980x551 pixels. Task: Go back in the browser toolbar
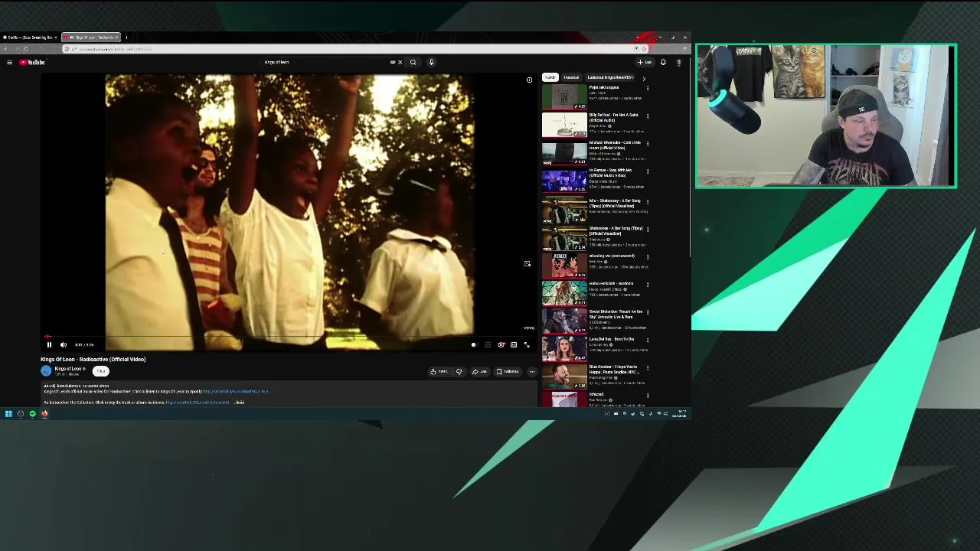[5, 49]
